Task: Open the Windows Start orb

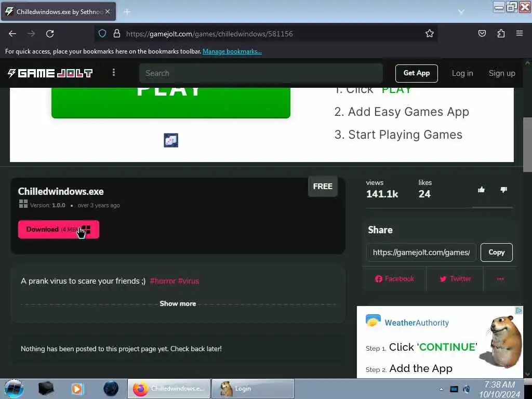Action: (14, 389)
